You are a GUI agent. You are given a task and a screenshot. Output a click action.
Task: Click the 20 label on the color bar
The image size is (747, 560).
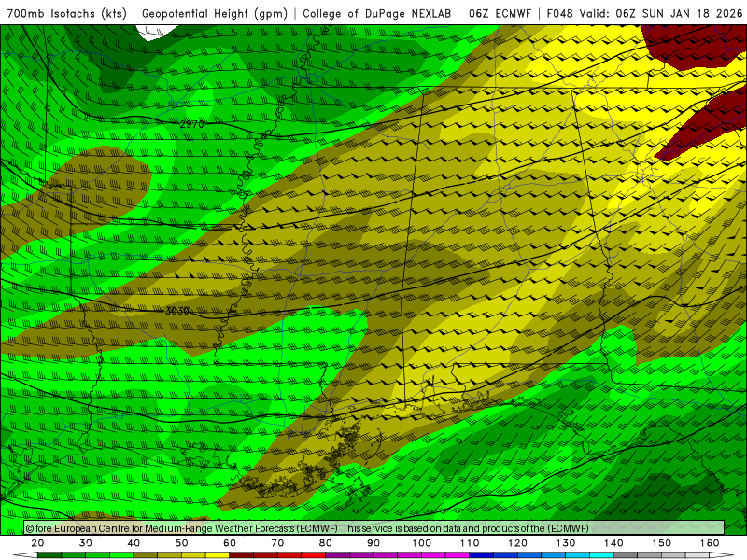[x=37, y=543]
